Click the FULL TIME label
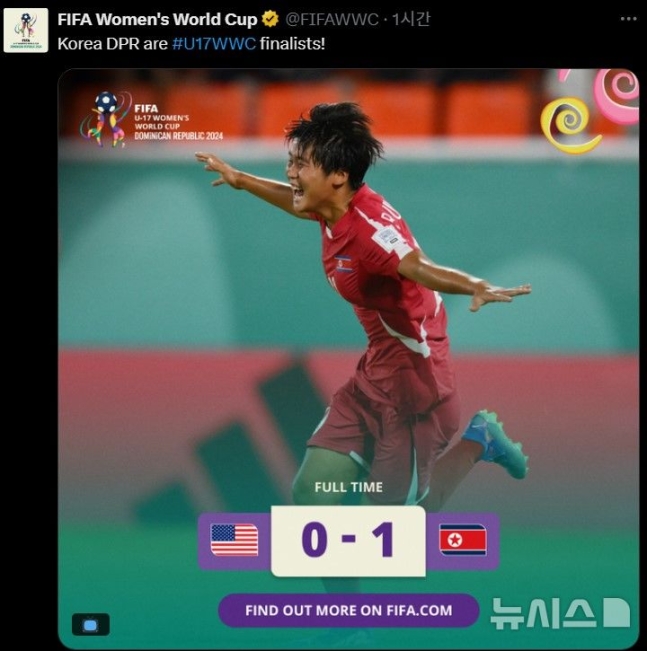Screen dimensions: 647x651 pos(348,487)
